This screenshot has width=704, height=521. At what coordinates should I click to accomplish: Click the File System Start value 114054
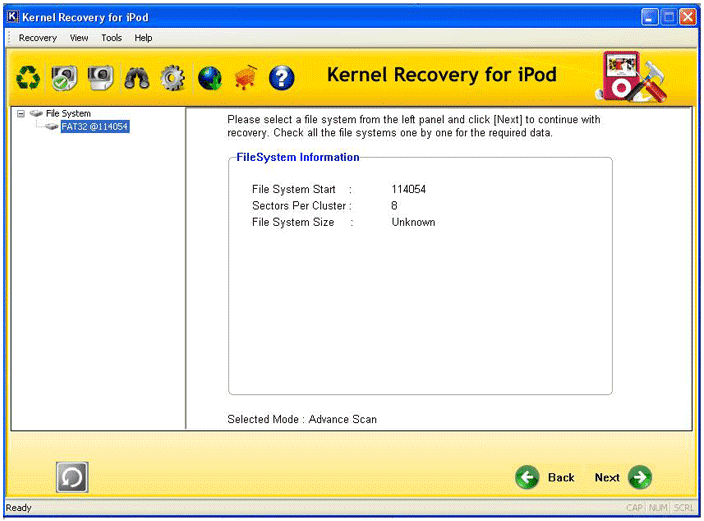tap(409, 189)
